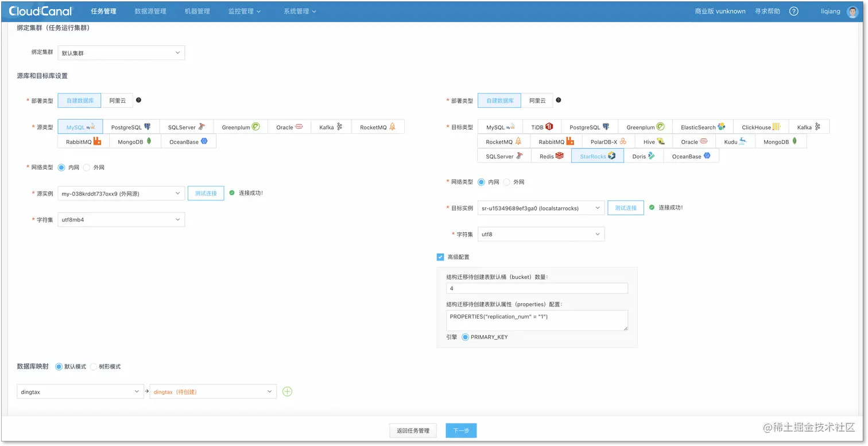The width and height of the screenshot is (868, 446).
Task: Open help question mark icon in header
Action: pyautogui.click(x=793, y=11)
